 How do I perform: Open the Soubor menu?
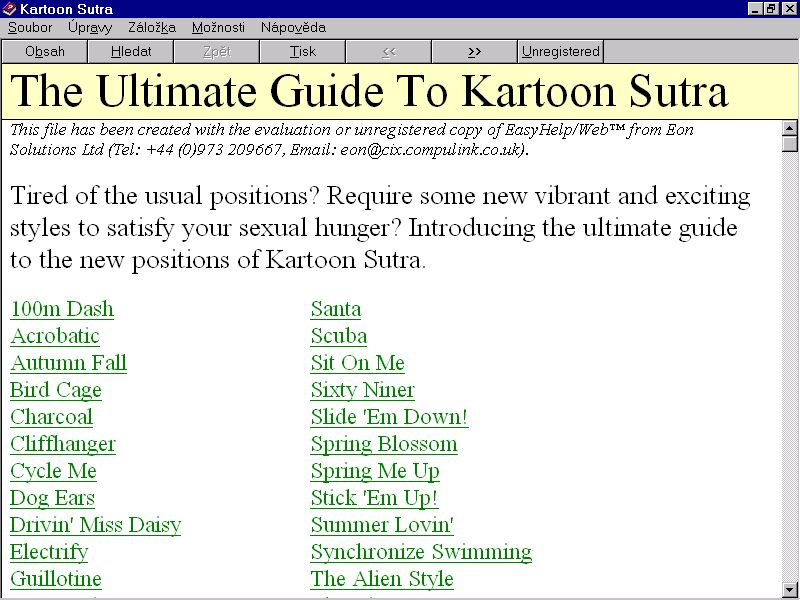pyautogui.click(x=30, y=28)
